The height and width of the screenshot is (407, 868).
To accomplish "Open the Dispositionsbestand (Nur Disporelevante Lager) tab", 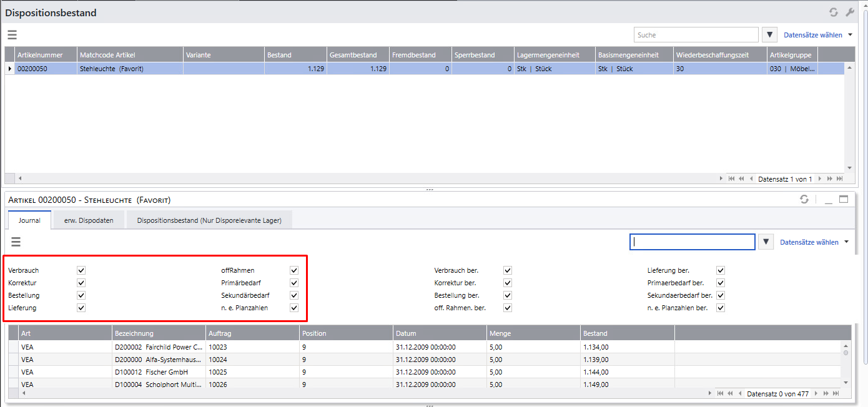I will [x=209, y=220].
